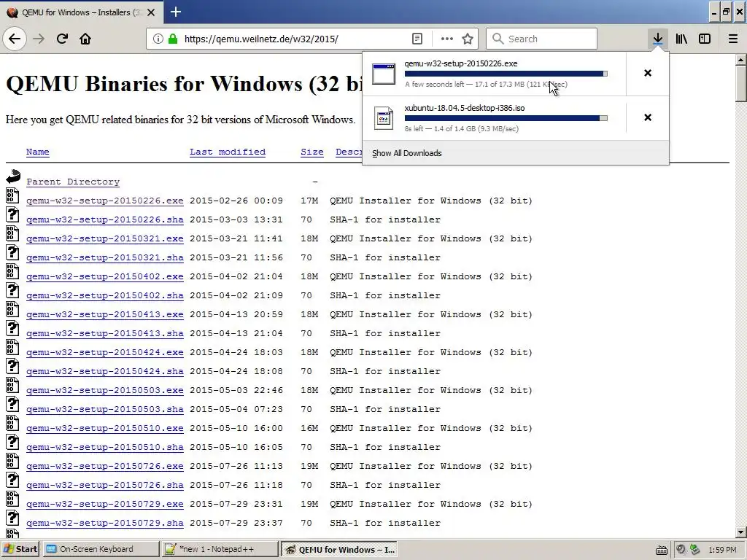The image size is (747, 560).
Task: Click the xubuntu ISO download progress bar
Action: click(506, 118)
